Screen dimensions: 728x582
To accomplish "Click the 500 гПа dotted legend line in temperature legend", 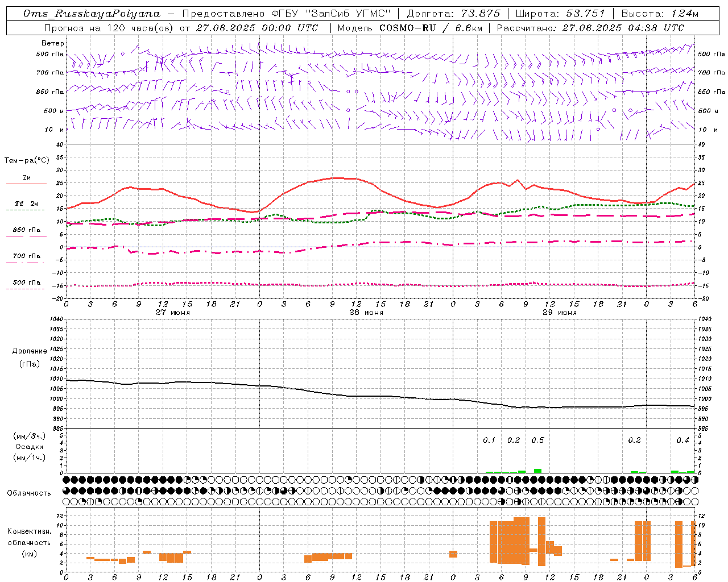I will (x=25, y=289).
